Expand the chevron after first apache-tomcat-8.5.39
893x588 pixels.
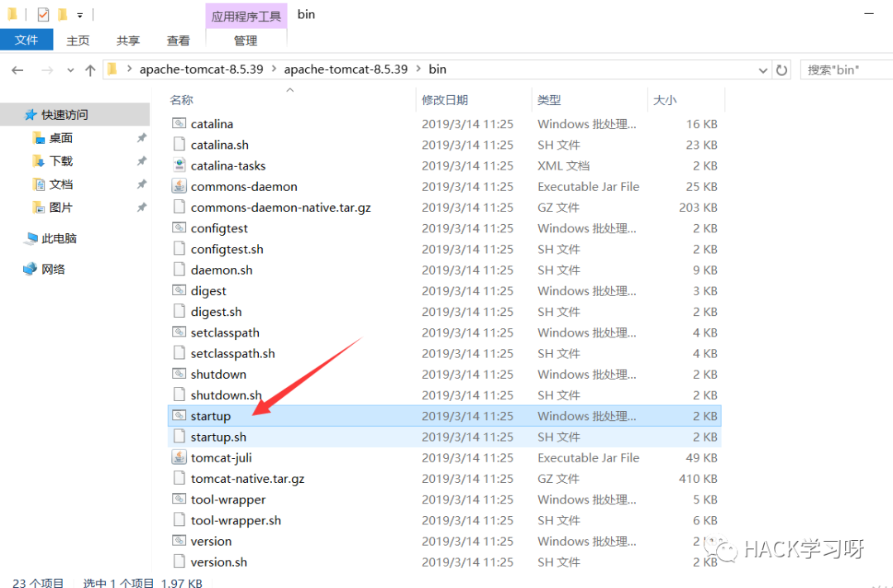point(274,69)
